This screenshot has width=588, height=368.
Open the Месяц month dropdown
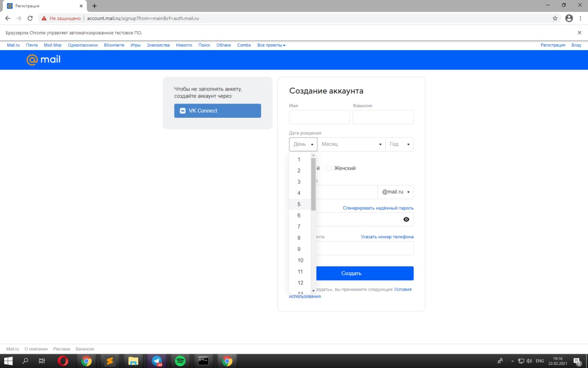click(x=351, y=144)
